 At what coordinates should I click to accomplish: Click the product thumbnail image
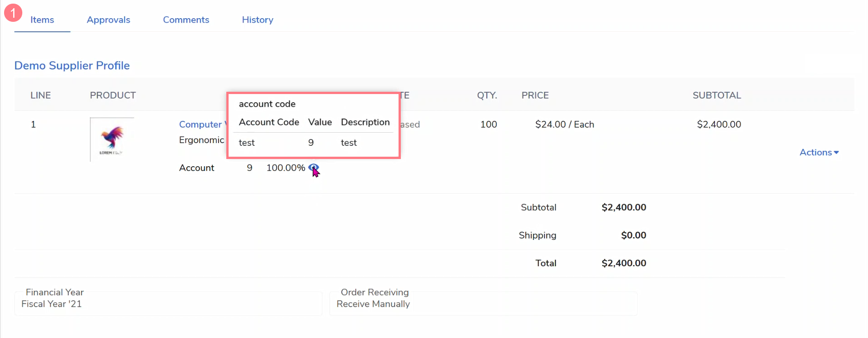click(x=112, y=139)
